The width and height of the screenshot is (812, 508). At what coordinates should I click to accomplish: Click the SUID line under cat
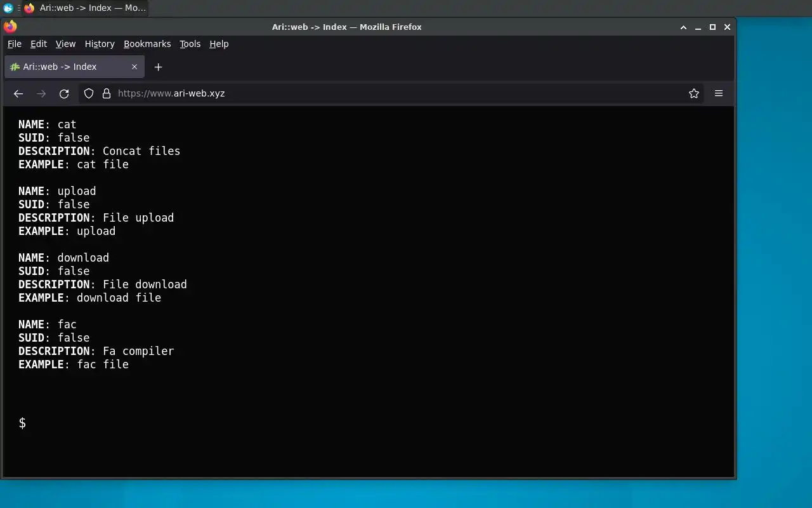54,138
